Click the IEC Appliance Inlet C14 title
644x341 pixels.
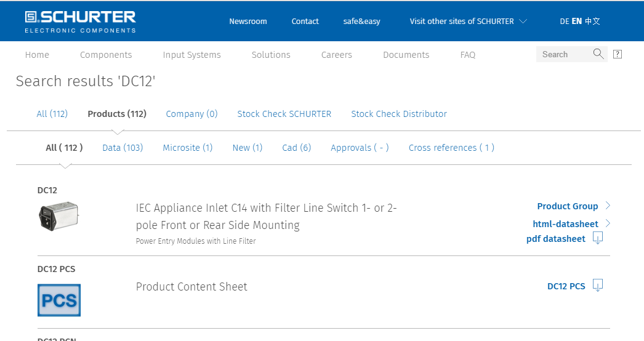tap(266, 217)
